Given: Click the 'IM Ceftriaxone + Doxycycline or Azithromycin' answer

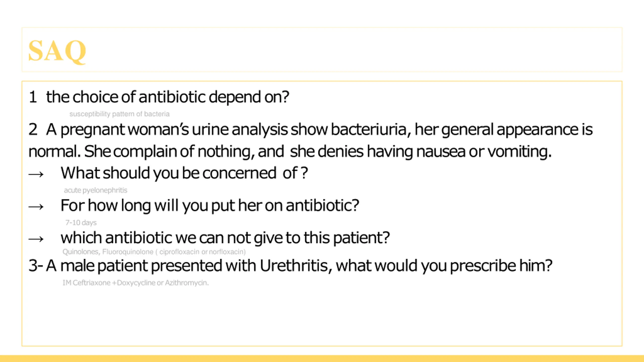Looking at the screenshot, I should (x=136, y=283).
